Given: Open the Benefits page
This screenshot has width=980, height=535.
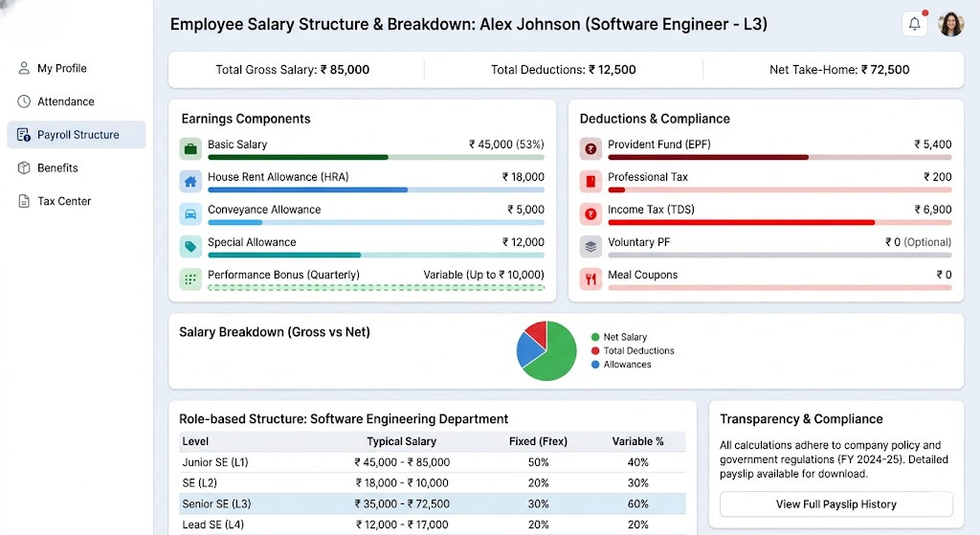Looking at the screenshot, I should pyautogui.click(x=77, y=167).
